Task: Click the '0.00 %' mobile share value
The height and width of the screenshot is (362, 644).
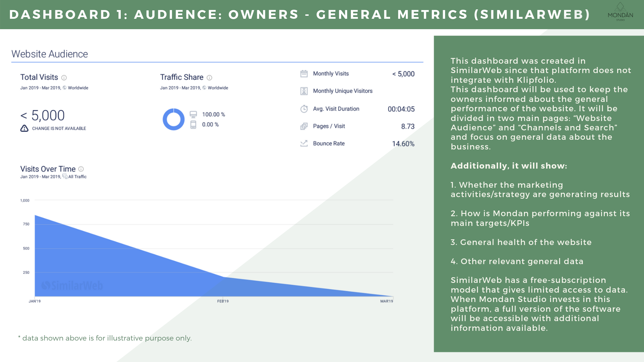Action: 210,125
